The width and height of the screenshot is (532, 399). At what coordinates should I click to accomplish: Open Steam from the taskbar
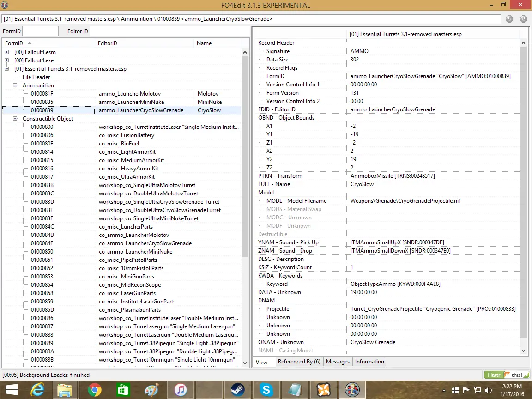click(237, 390)
